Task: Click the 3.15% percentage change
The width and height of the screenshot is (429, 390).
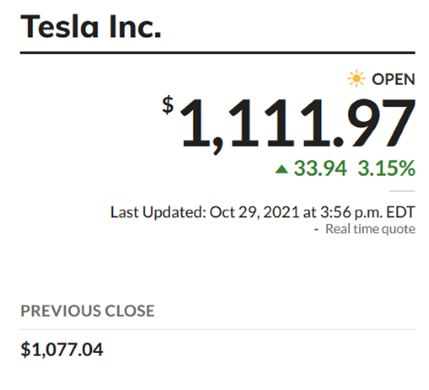Action: pyautogui.click(x=386, y=168)
